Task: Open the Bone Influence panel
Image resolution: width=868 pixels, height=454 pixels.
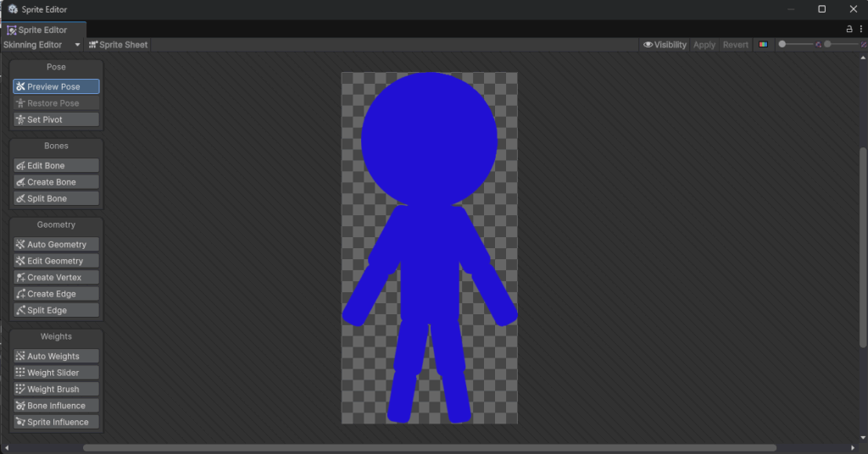Action: click(x=56, y=406)
